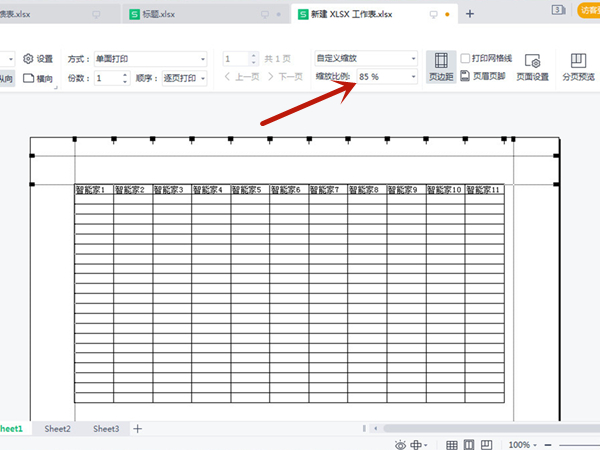The image size is (600, 450).
Task: Select 横向 landscape orientation
Action: (37, 78)
